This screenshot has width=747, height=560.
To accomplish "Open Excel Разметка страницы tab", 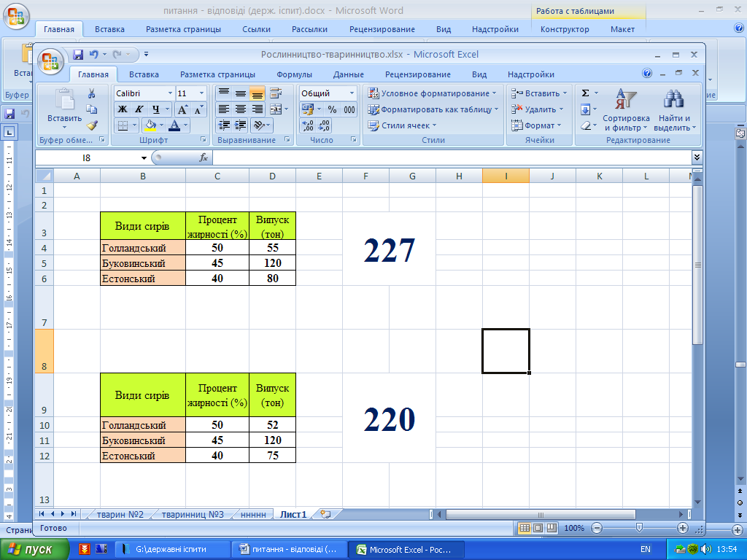I will 217,74.
